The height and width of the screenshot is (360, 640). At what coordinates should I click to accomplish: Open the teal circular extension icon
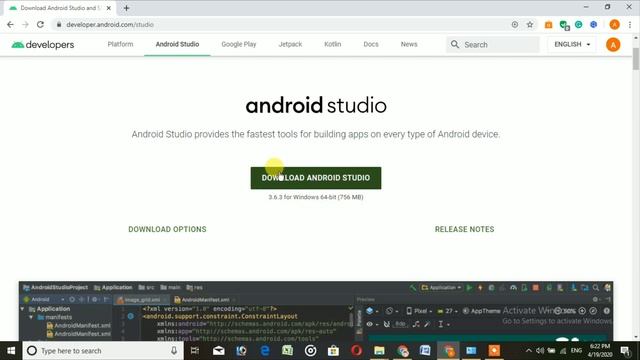[578, 24]
